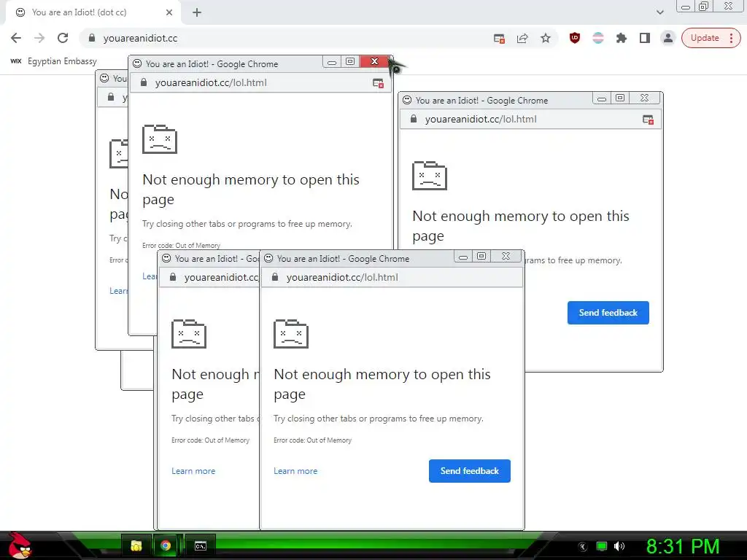Click the volume speaker tray icon
The height and width of the screenshot is (560, 747).
pyautogui.click(x=619, y=546)
